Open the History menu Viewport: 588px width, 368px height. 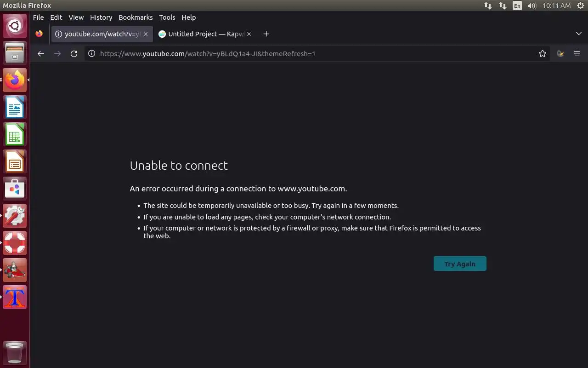point(101,17)
